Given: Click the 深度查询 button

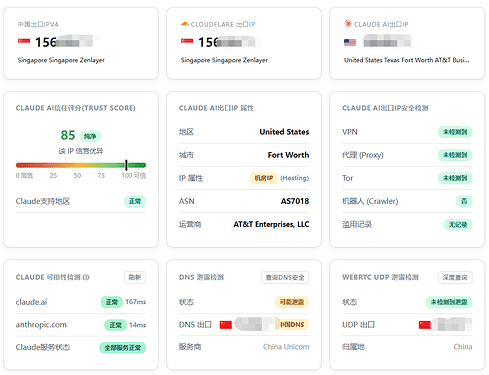Looking at the screenshot, I should pyautogui.click(x=455, y=277).
